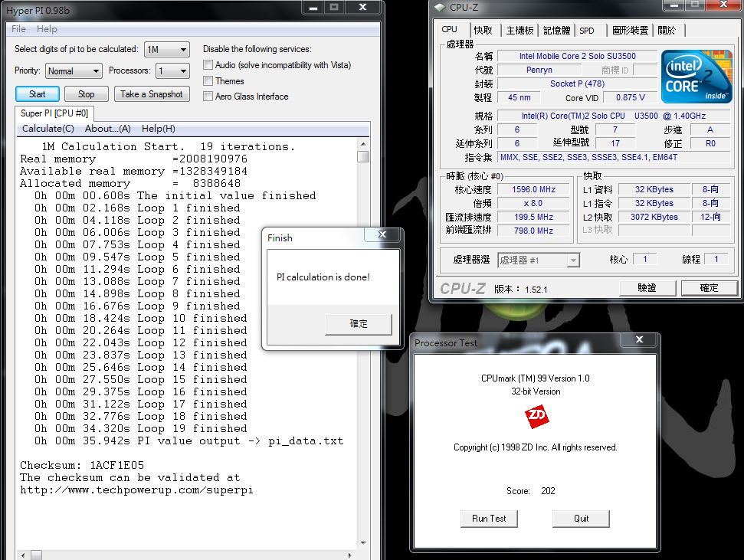Image resolution: width=744 pixels, height=560 pixels.
Task: Click Take a Snapshot button
Action: pos(152,94)
